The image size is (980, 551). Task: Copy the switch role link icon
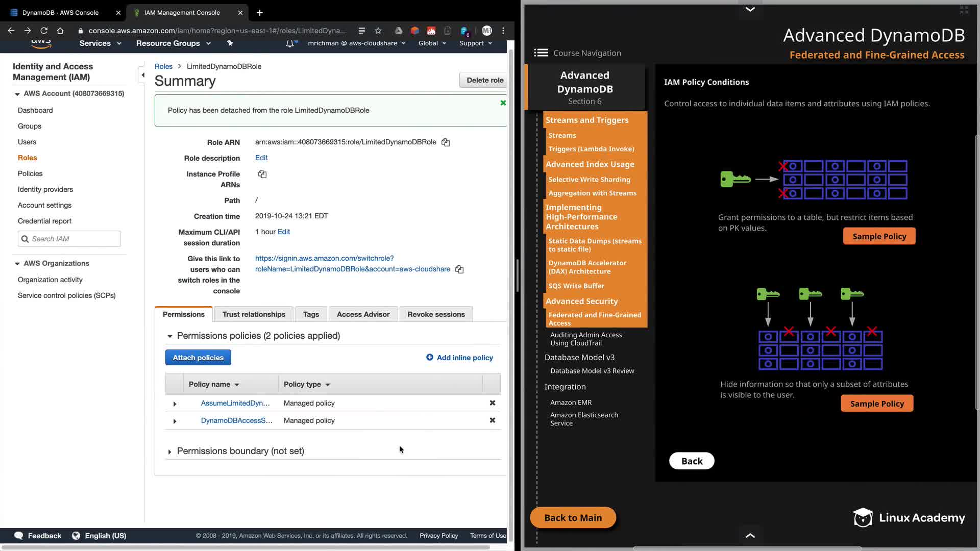coord(459,269)
